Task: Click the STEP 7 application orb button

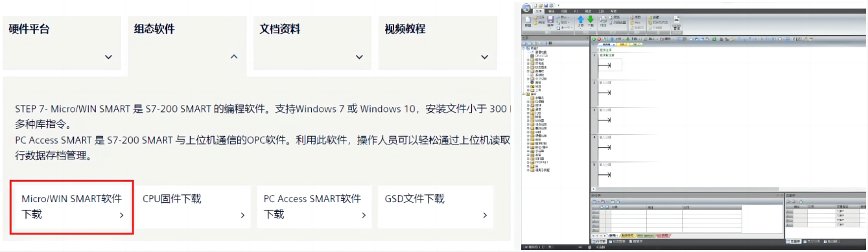Action: coord(526,7)
